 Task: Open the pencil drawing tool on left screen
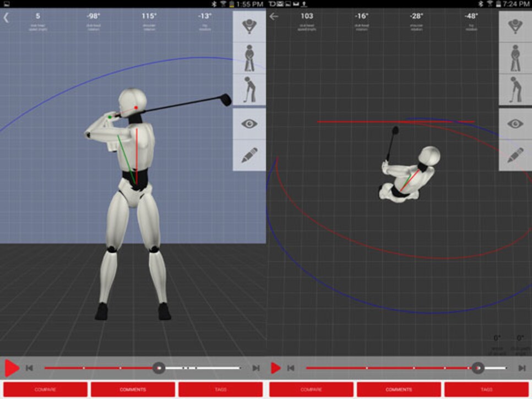[249, 155]
